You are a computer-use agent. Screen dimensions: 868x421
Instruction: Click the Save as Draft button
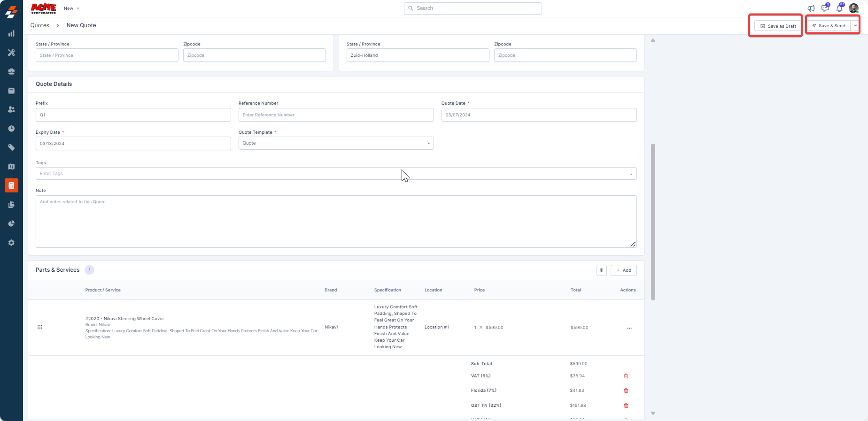click(x=778, y=26)
